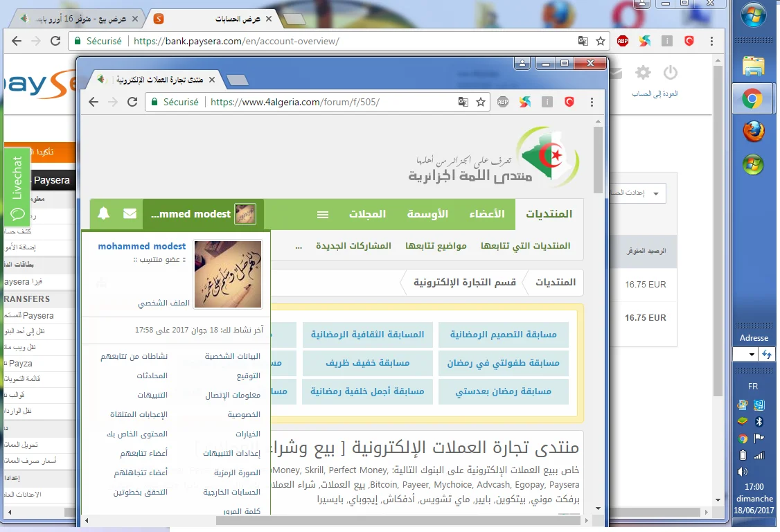Click the hamburger menu icon in forum navbar
Viewport: 780px width, 532px height.
pos(323,214)
